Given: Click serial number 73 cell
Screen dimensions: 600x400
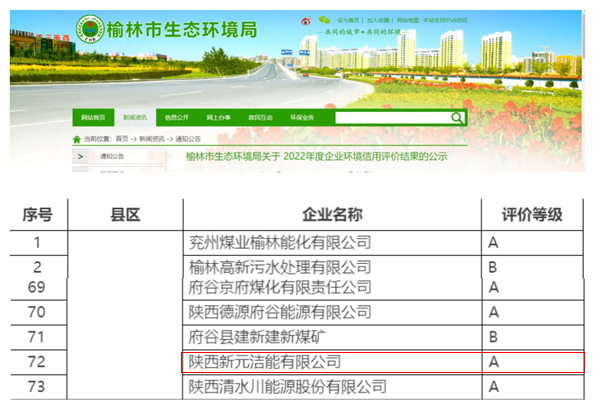Looking at the screenshot, I should (37, 387).
